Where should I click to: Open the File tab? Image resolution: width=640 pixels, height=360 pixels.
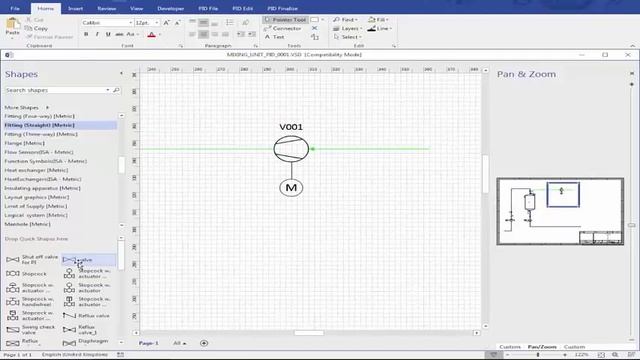tap(15, 8)
